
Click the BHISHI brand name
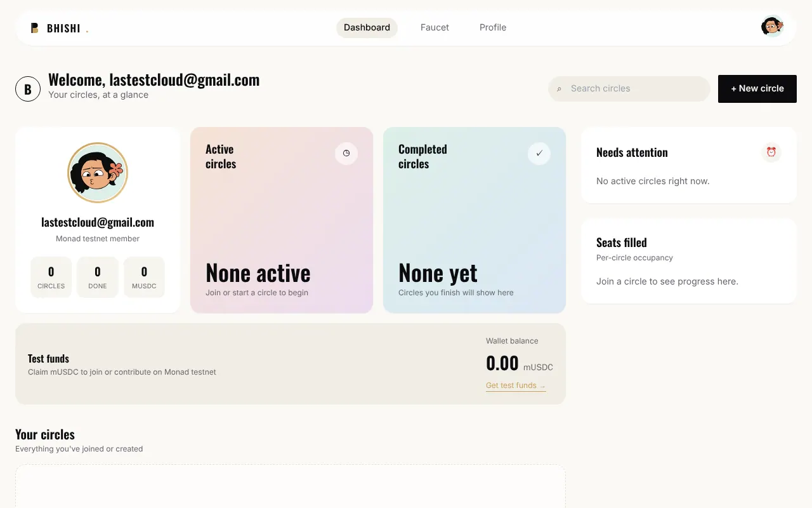(x=63, y=29)
